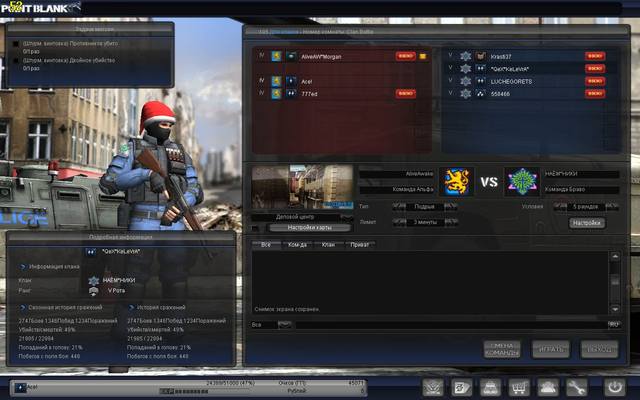Open the community icon left of the wrench
The width and height of the screenshot is (640, 400).
point(547,387)
